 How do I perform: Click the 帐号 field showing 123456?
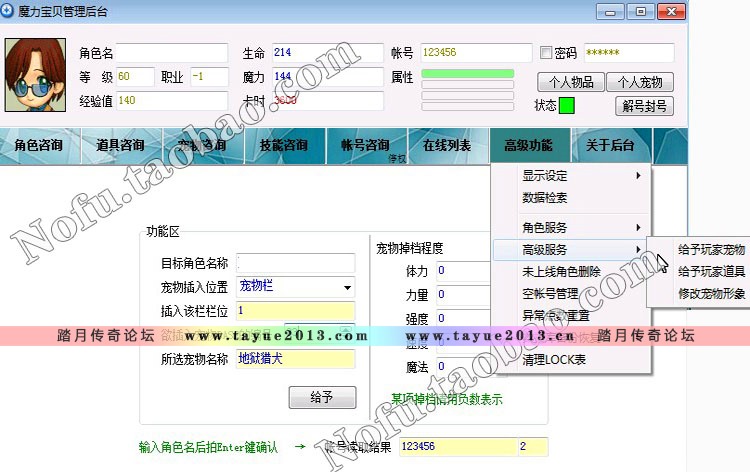pos(476,53)
